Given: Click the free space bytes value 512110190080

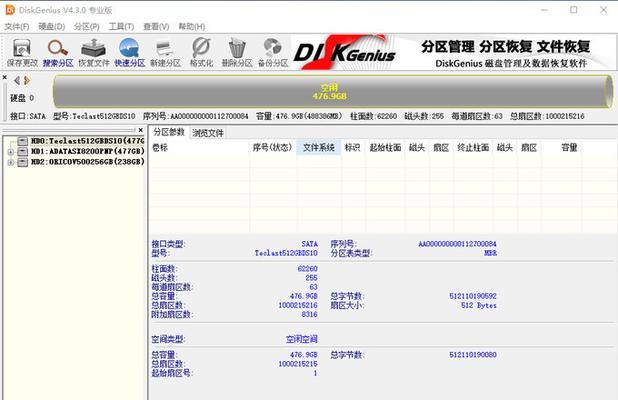Looking at the screenshot, I should (x=473, y=355).
